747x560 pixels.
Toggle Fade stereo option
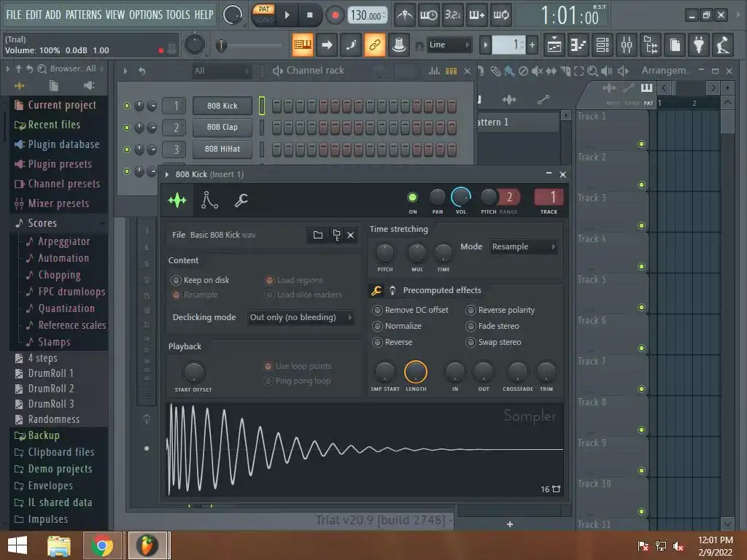pos(492,326)
